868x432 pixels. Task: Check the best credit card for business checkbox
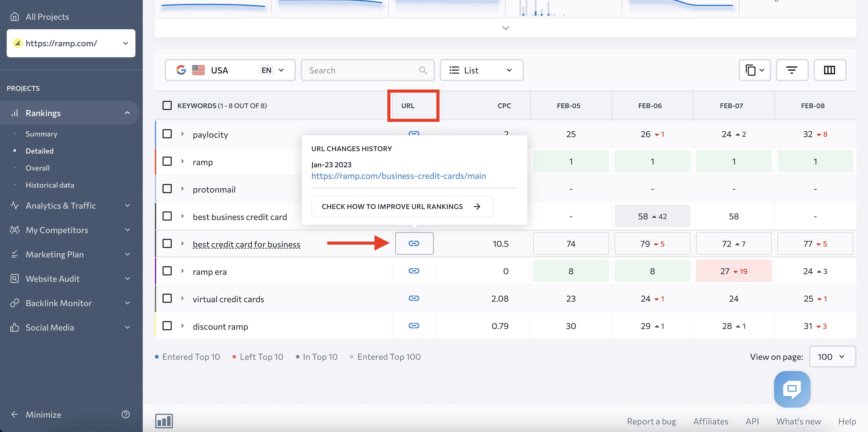[167, 243]
